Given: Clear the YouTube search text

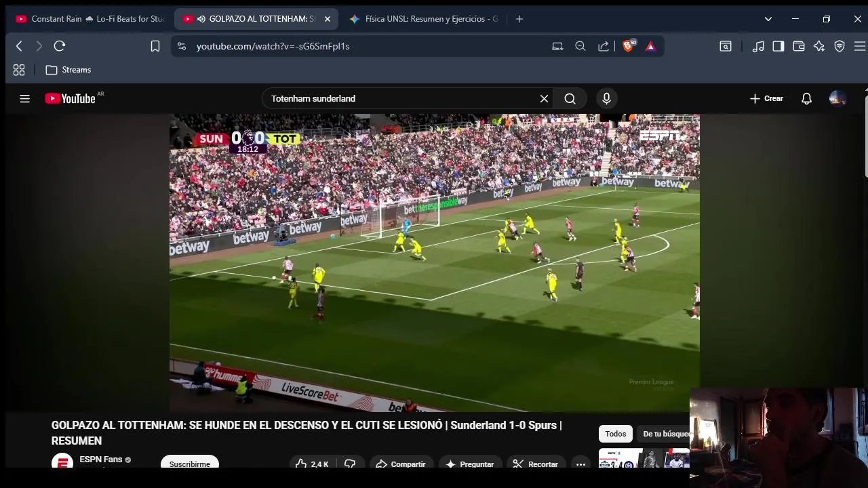Looking at the screenshot, I should click(x=544, y=98).
